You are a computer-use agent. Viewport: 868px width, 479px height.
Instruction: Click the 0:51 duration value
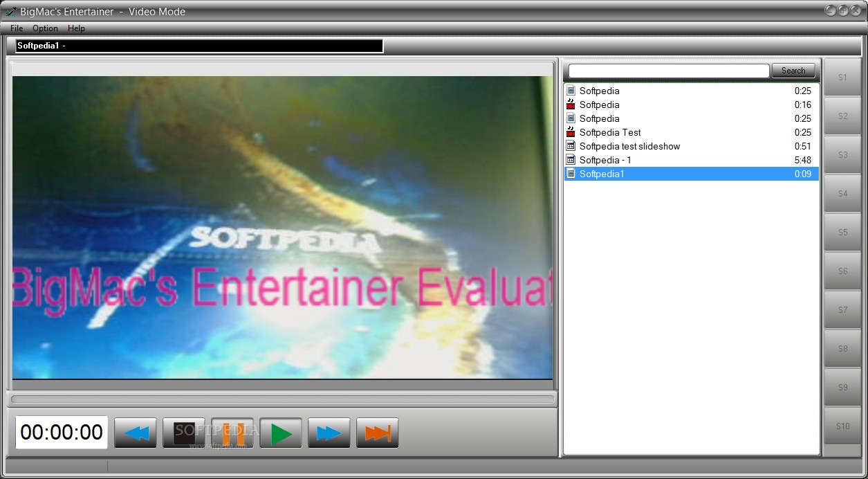pyautogui.click(x=802, y=146)
